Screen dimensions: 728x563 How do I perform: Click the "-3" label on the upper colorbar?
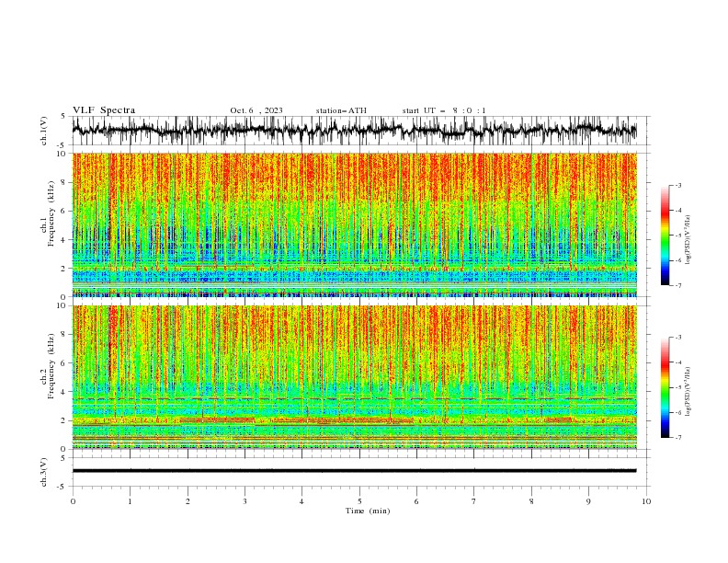(677, 185)
